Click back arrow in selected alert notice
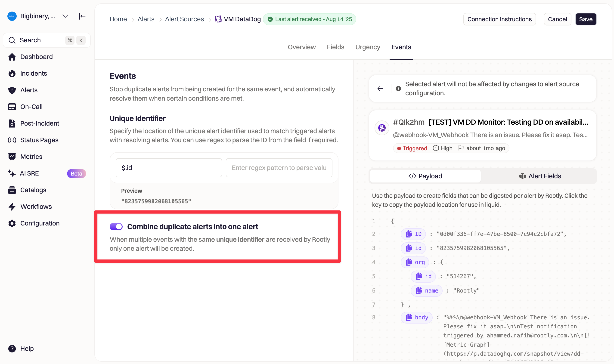This screenshot has height=364, width=614. coord(380,89)
